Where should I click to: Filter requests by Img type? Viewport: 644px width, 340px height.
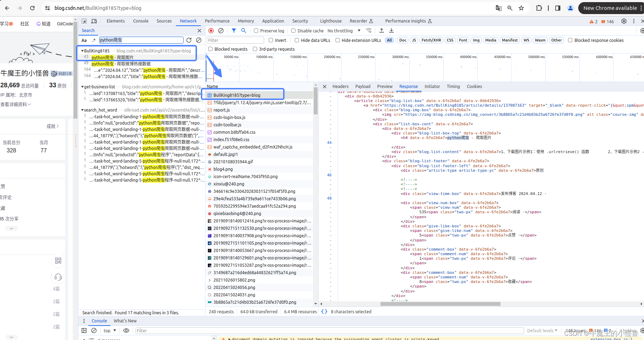[x=476, y=40]
